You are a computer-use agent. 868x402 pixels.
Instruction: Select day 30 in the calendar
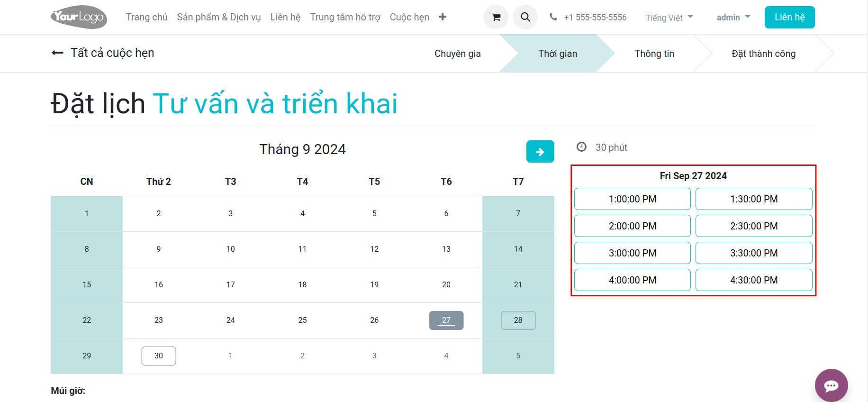[x=159, y=356]
